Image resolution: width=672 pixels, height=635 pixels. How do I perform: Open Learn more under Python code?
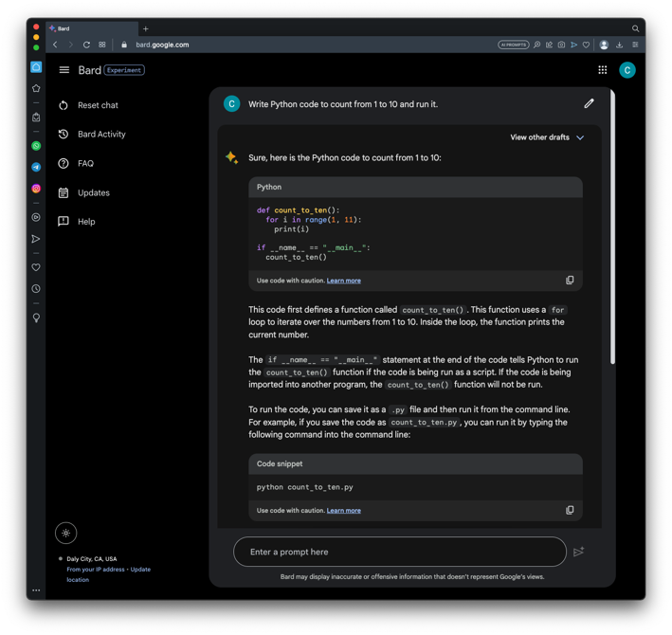click(x=344, y=281)
